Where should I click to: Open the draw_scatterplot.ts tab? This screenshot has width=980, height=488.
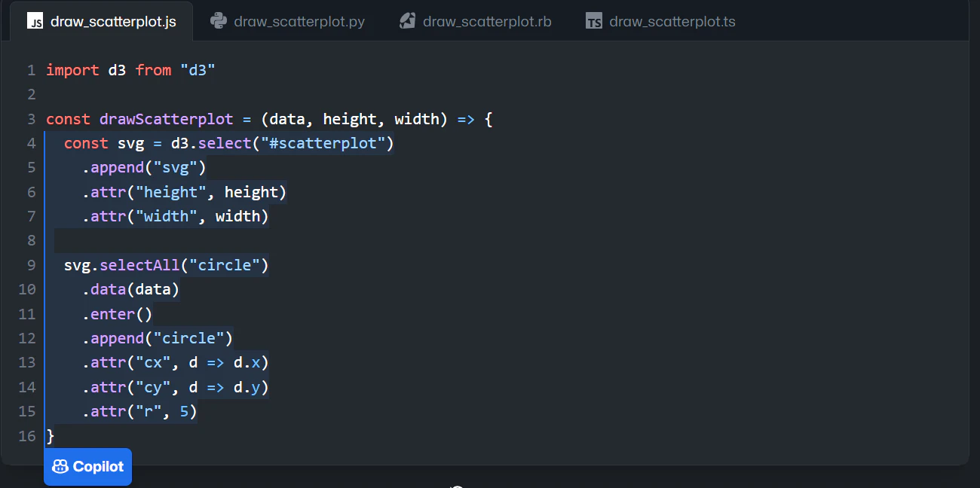tap(672, 21)
